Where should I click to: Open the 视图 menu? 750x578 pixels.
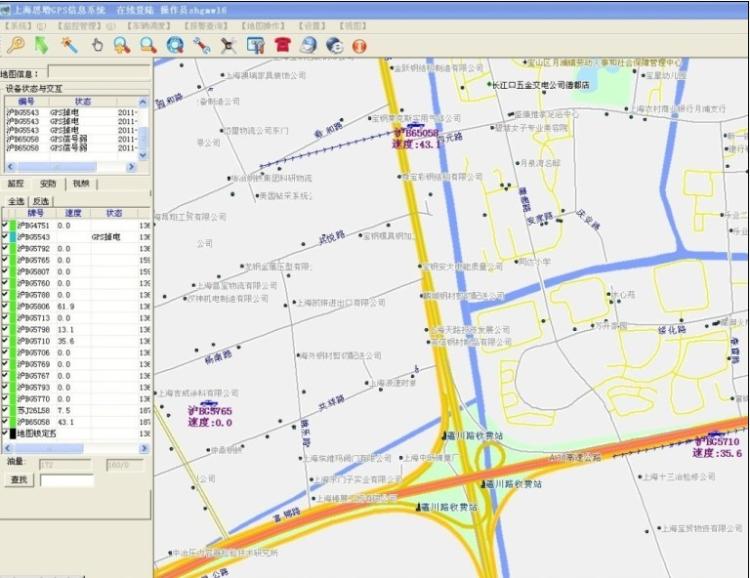pos(353,26)
